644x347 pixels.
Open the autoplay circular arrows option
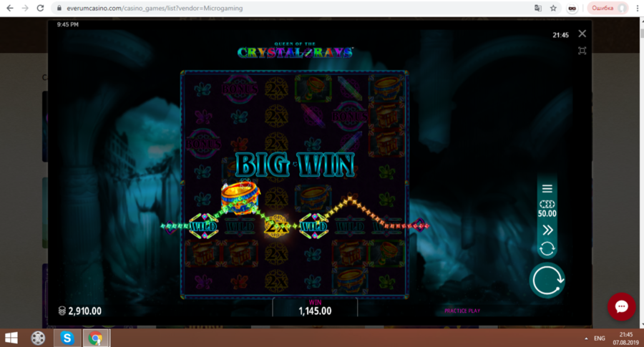tap(547, 248)
